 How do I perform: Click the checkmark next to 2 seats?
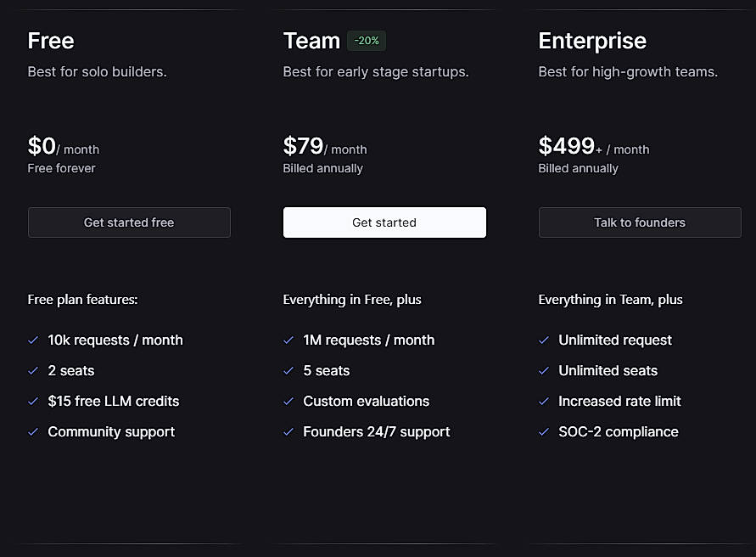[33, 370]
